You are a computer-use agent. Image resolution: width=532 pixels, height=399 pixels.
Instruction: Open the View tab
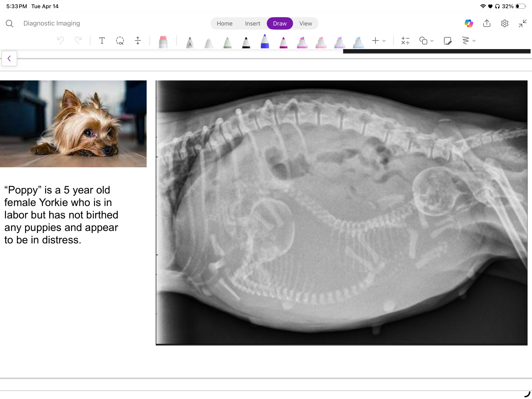[x=306, y=23]
